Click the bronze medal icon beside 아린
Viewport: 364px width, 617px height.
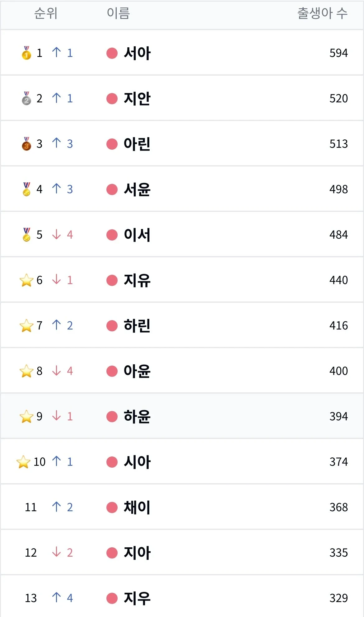tap(26, 143)
